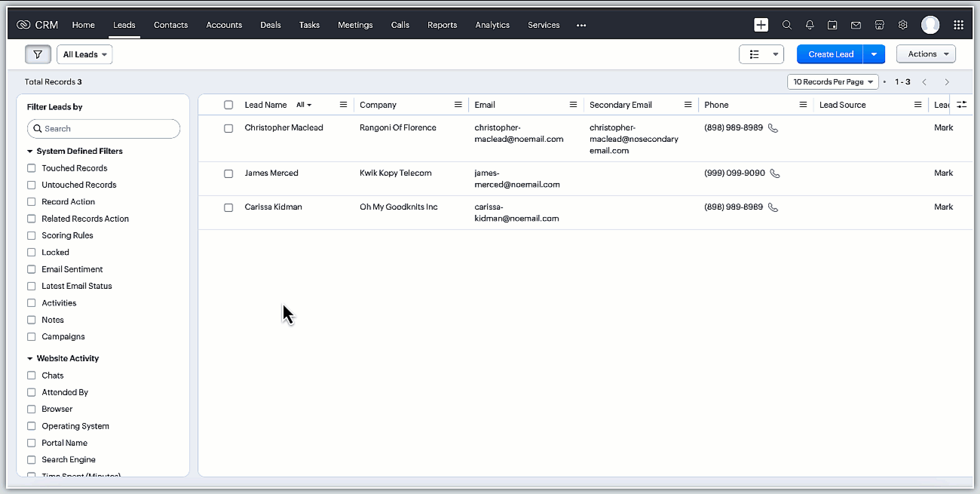Open the All Leads view dropdown
Image resolution: width=980 pixels, height=494 pixels.
click(84, 54)
